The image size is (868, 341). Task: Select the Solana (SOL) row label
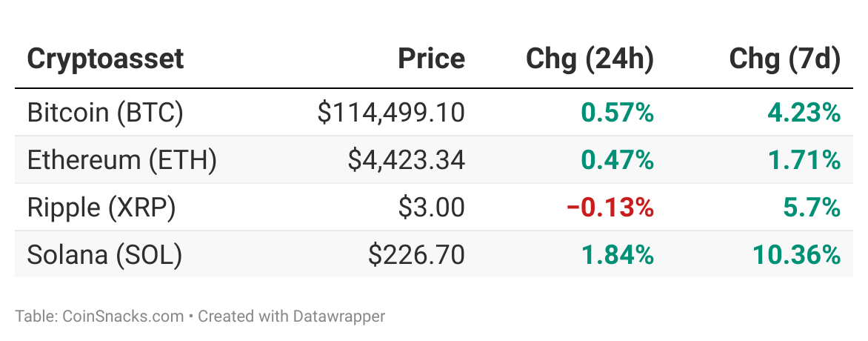(x=104, y=254)
